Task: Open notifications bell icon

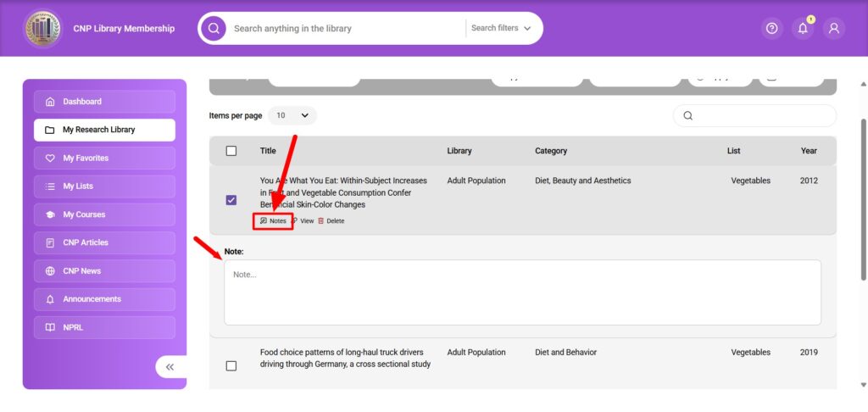Action: [802, 28]
